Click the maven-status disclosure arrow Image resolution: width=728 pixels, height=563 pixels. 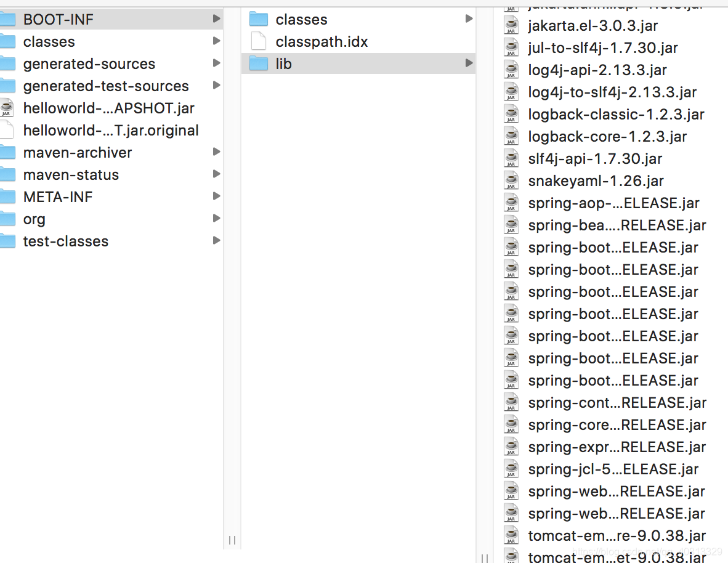pyautogui.click(x=216, y=174)
